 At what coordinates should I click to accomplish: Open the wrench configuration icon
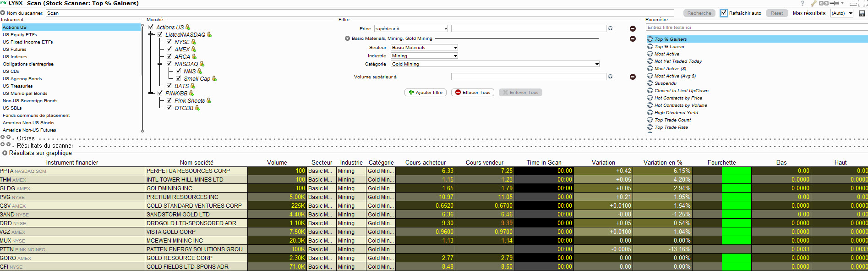(x=813, y=3)
